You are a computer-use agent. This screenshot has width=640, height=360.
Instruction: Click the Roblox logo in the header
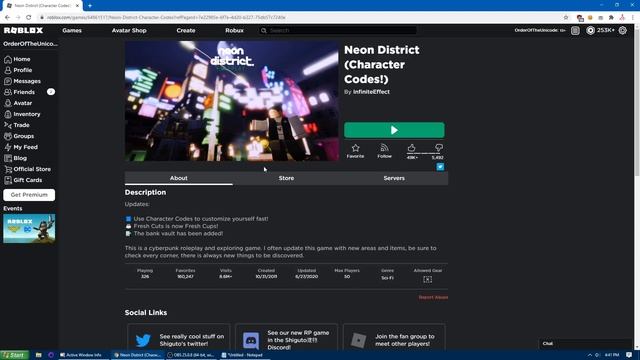[23, 30]
